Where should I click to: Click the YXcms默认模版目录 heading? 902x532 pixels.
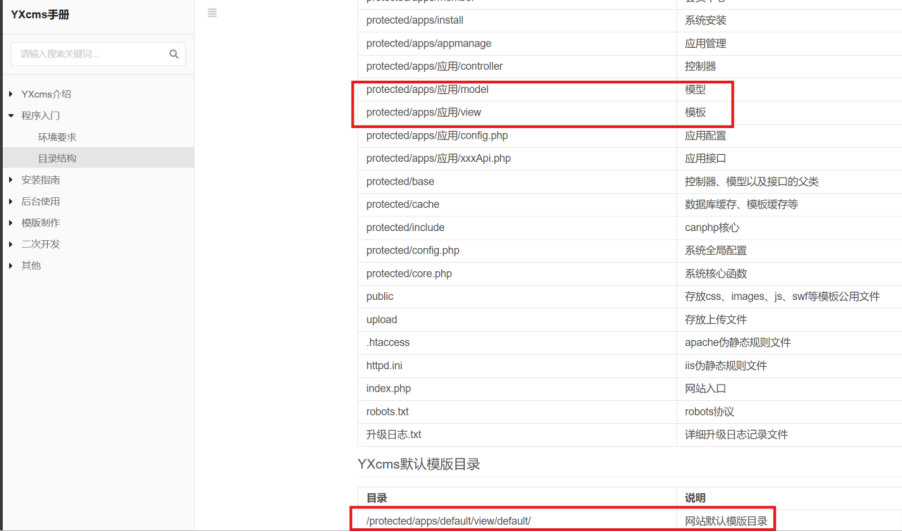(419, 464)
